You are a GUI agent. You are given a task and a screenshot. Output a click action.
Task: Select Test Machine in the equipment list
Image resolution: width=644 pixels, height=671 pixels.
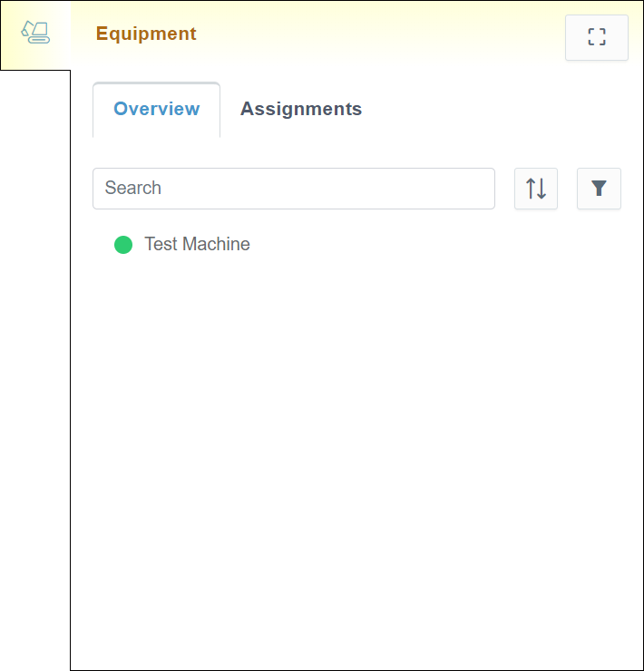pyautogui.click(x=197, y=244)
